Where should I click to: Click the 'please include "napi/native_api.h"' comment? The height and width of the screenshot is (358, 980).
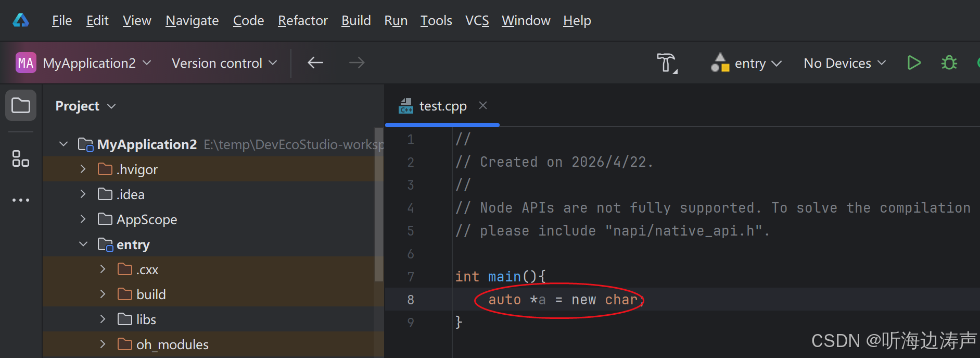613,231
